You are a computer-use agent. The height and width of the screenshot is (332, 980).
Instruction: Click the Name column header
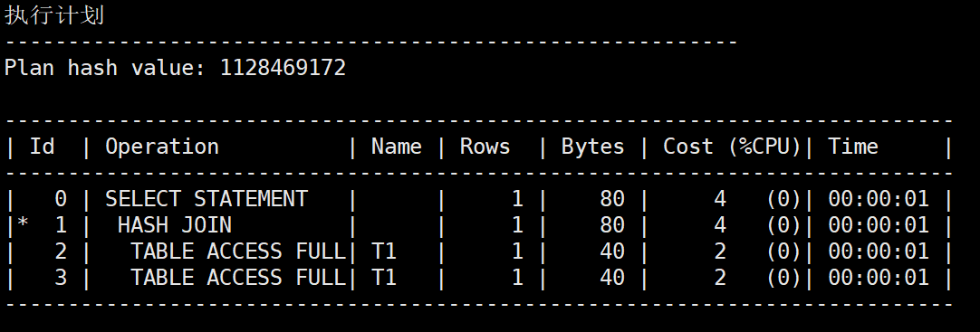pyautogui.click(x=396, y=147)
